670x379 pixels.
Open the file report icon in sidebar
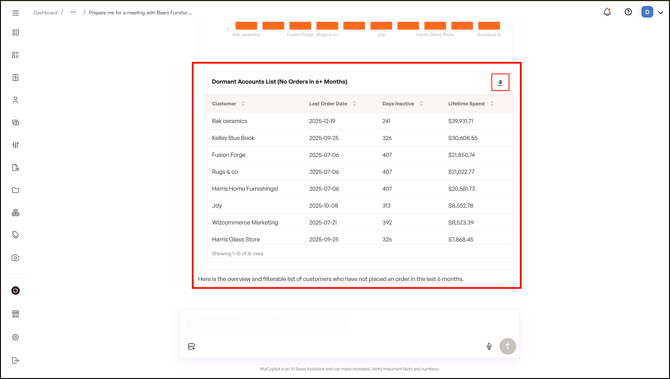pyautogui.click(x=15, y=167)
